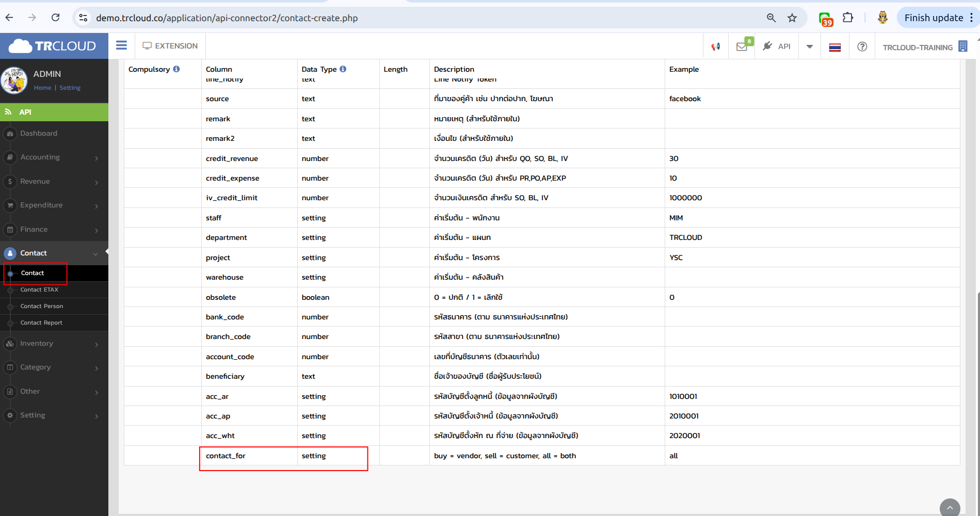
Task: Click the scroll-to-top arrow button
Action: [x=950, y=508]
